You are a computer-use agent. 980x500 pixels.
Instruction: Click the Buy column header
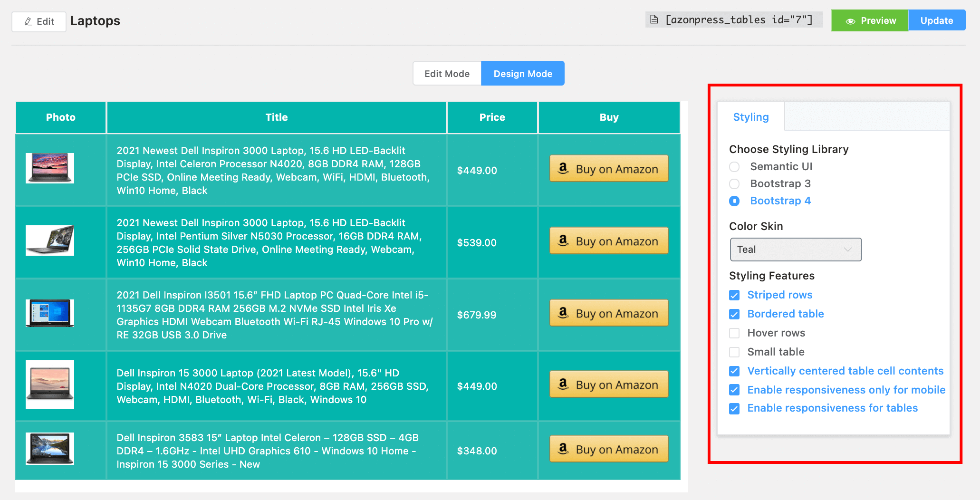coord(609,117)
